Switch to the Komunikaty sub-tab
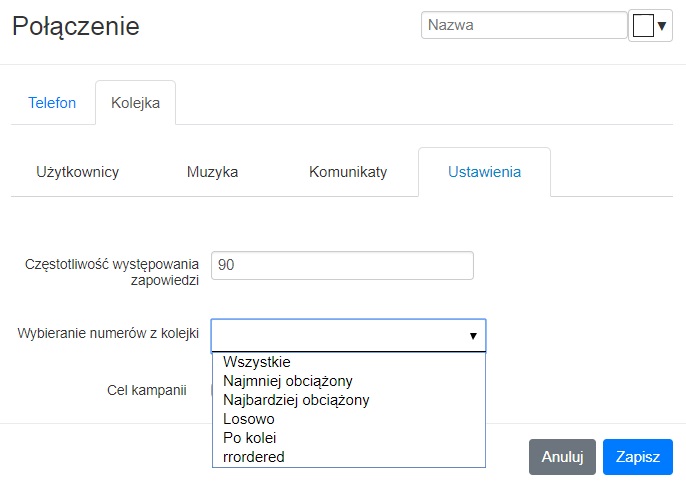The image size is (686, 487). (x=348, y=172)
